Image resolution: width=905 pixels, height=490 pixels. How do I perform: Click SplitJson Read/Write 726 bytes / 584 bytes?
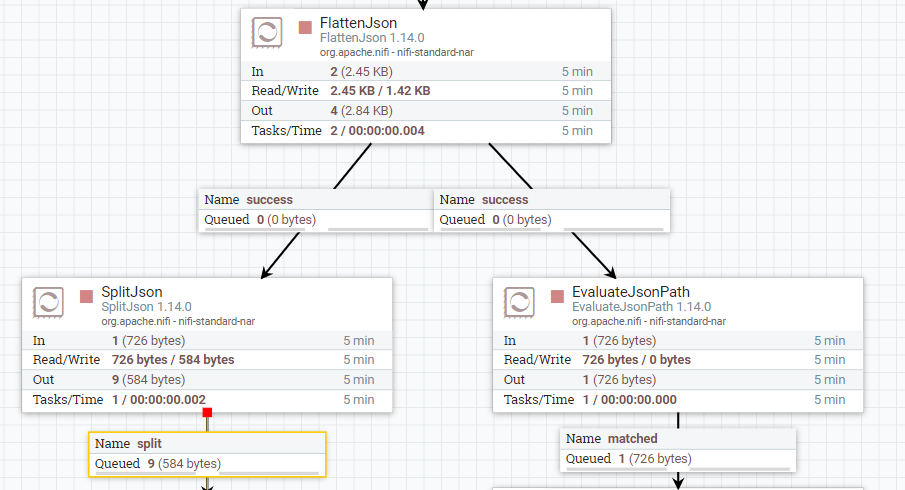point(173,360)
